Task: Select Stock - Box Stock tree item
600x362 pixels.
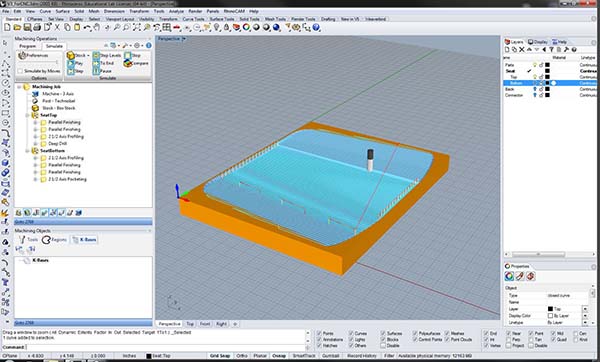Action: click(54, 108)
